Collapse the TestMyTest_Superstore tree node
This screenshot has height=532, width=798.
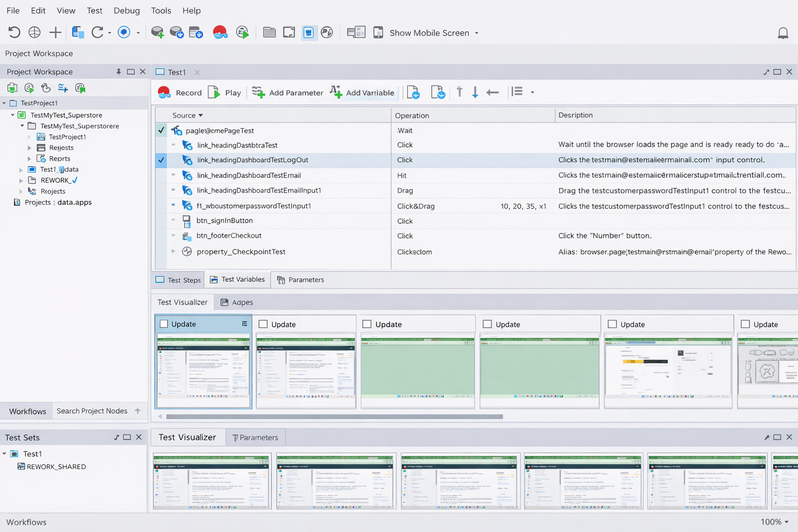pyautogui.click(x=13, y=115)
